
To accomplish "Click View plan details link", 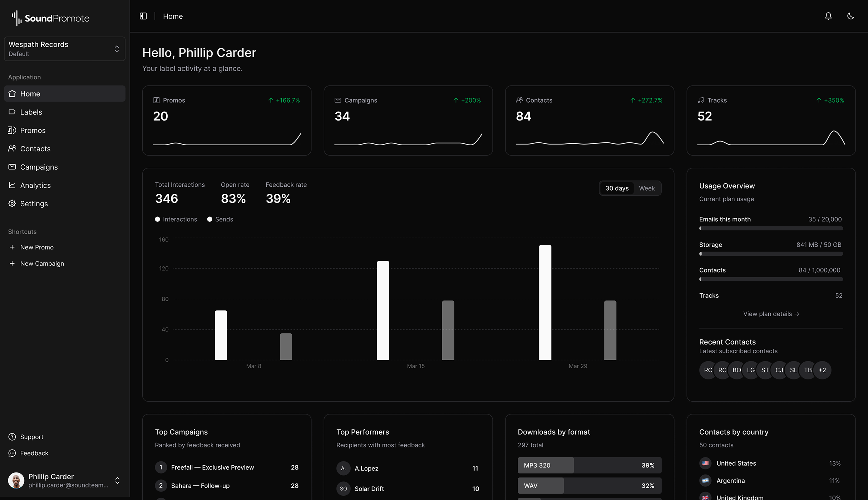I will tap(771, 314).
